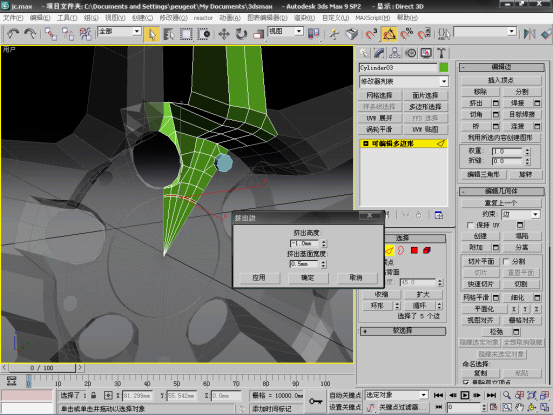Click 确定 in the extrude dialog
The width and height of the screenshot is (553, 415).
[308, 278]
